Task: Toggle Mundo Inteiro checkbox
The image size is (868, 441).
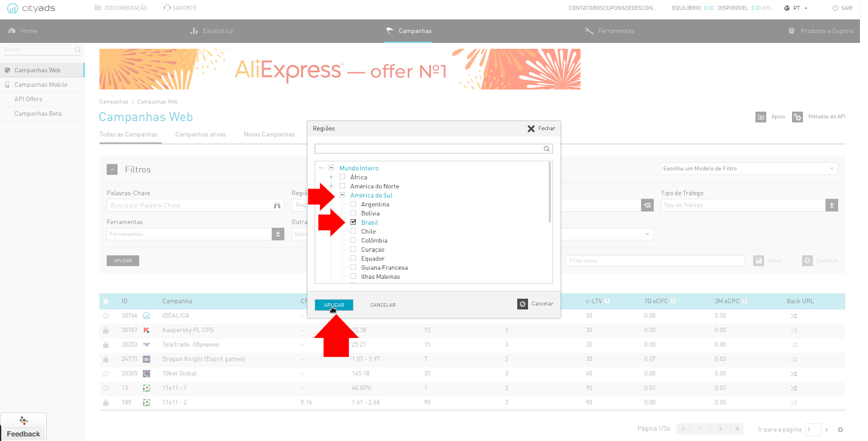Action: [x=331, y=168]
